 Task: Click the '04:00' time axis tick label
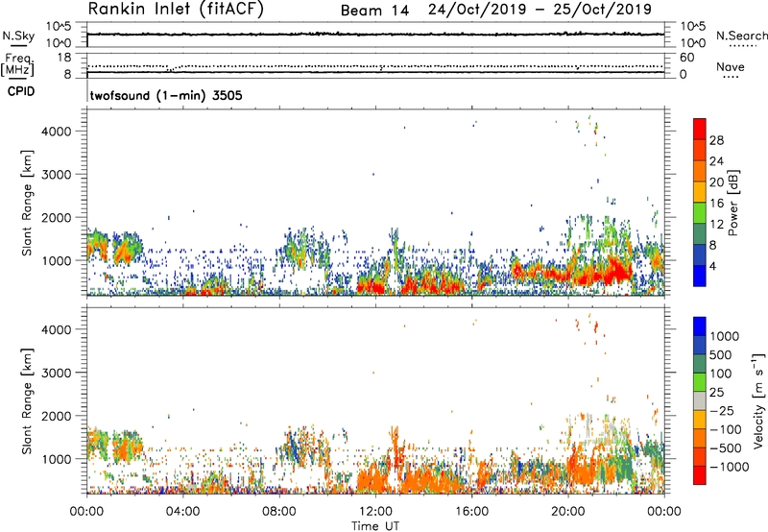click(182, 512)
